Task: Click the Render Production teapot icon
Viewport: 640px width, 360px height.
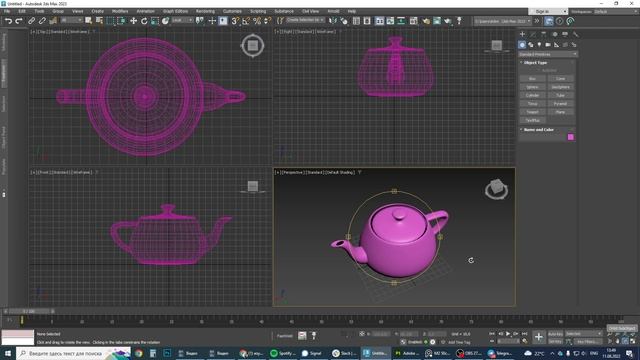Action: click(x=448, y=21)
